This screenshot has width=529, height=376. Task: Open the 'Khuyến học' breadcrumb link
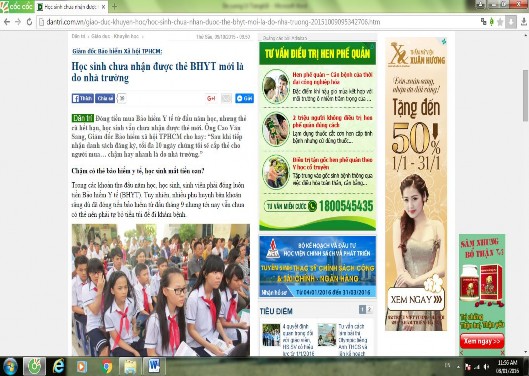tap(126, 36)
